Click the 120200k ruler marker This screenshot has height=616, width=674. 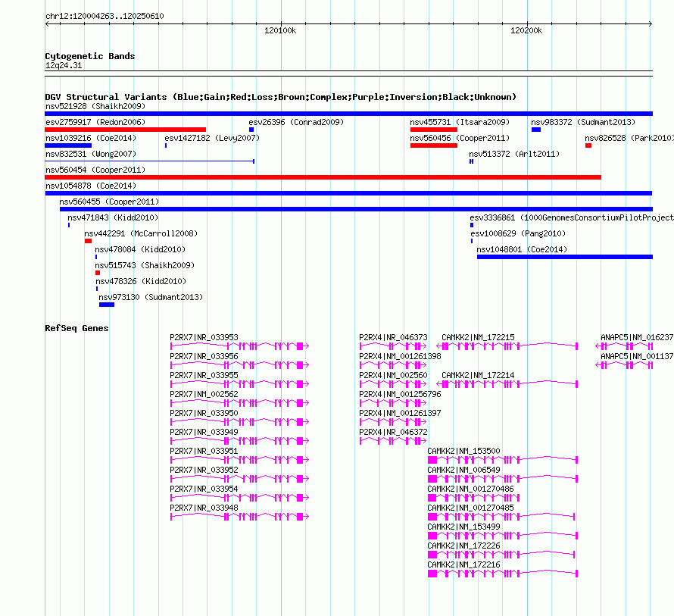pos(526,30)
